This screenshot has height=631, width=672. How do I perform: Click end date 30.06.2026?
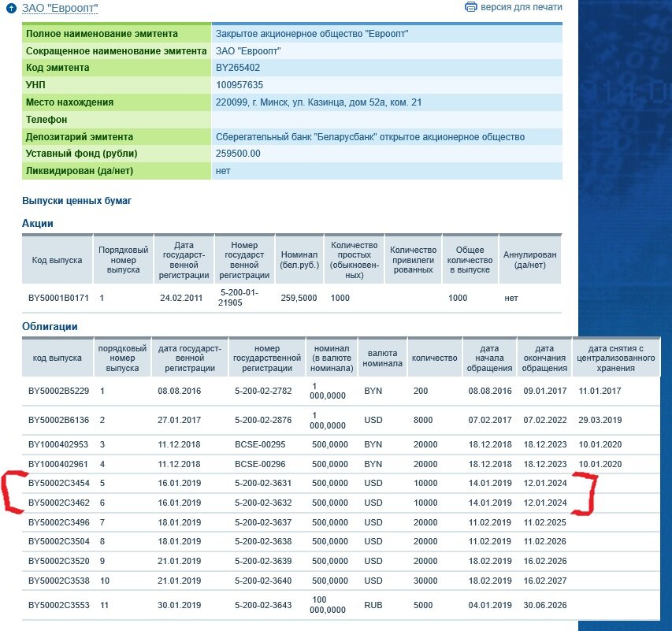point(544,605)
